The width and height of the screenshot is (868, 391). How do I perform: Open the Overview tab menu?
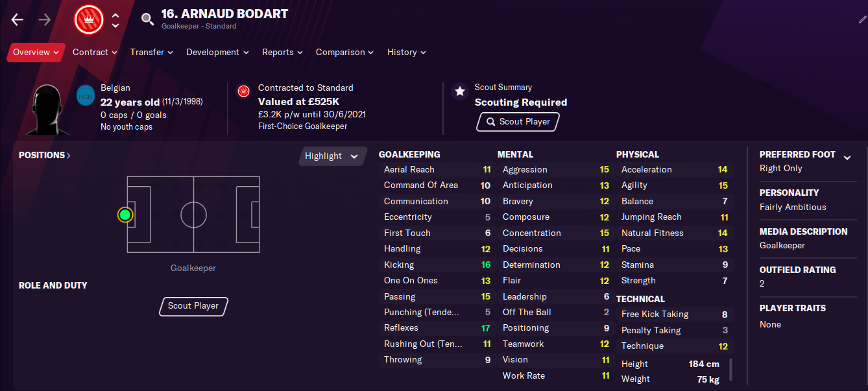click(x=36, y=53)
